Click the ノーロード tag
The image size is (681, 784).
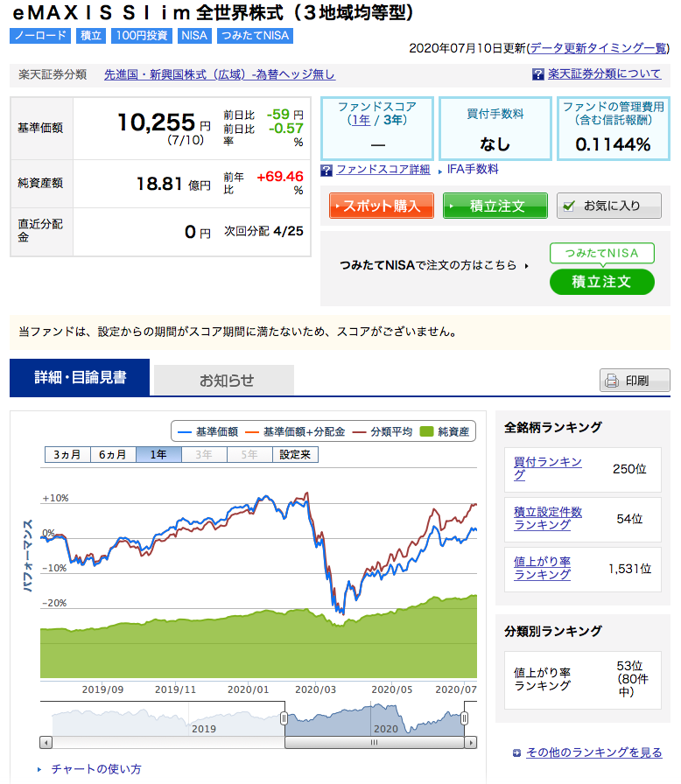(40, 36)
